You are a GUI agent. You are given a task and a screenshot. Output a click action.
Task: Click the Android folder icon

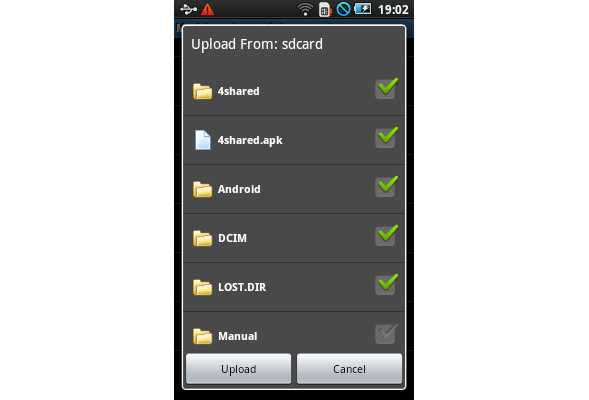pos(202,189)
